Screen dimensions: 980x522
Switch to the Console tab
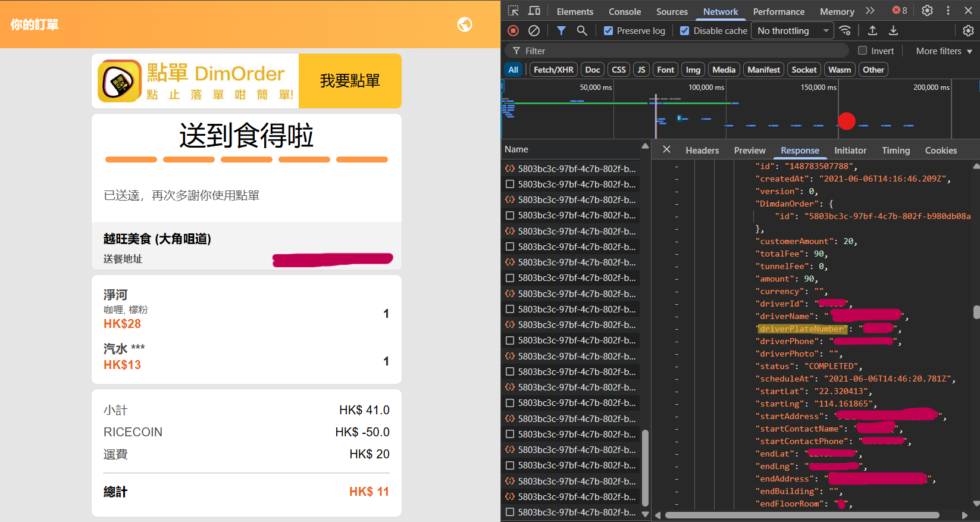point(624,11)
